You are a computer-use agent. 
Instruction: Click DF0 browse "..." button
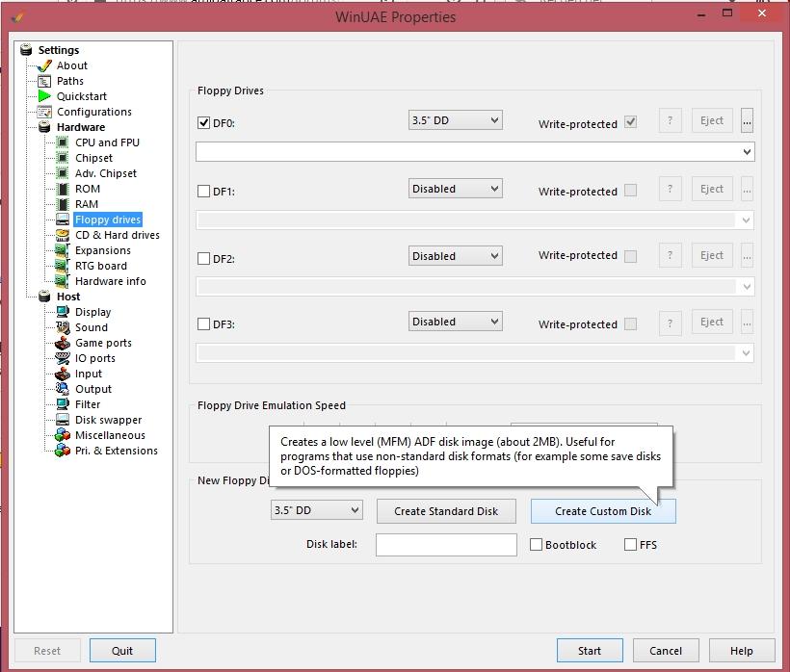pos(748,120)
